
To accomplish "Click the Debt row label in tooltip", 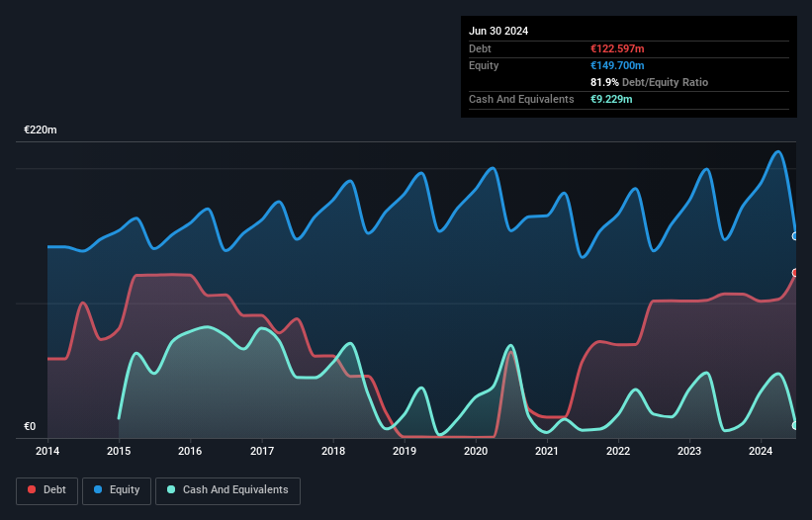I will pyautogui.click(x=480, y=48).
